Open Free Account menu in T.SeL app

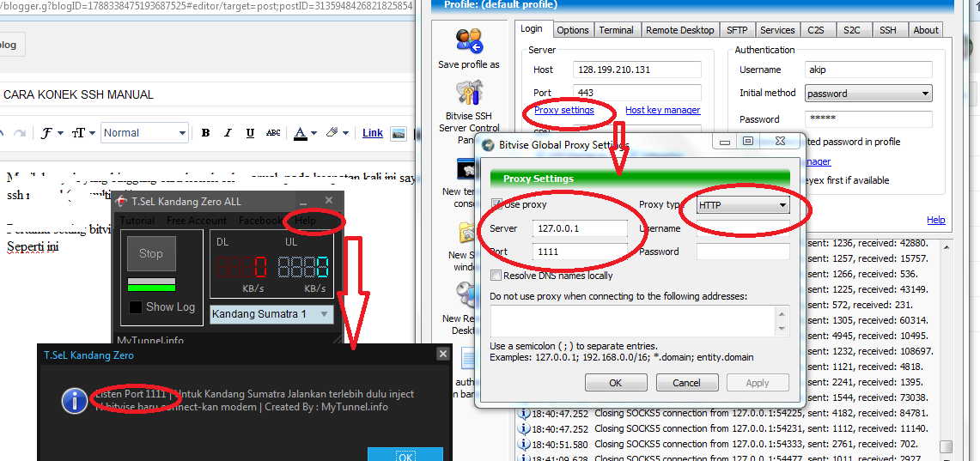tap(196, 221)
